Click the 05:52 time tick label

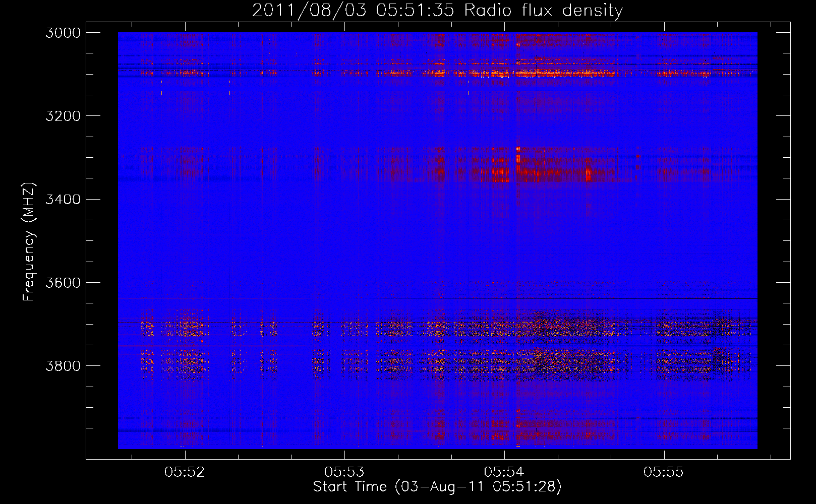point(185,472)
